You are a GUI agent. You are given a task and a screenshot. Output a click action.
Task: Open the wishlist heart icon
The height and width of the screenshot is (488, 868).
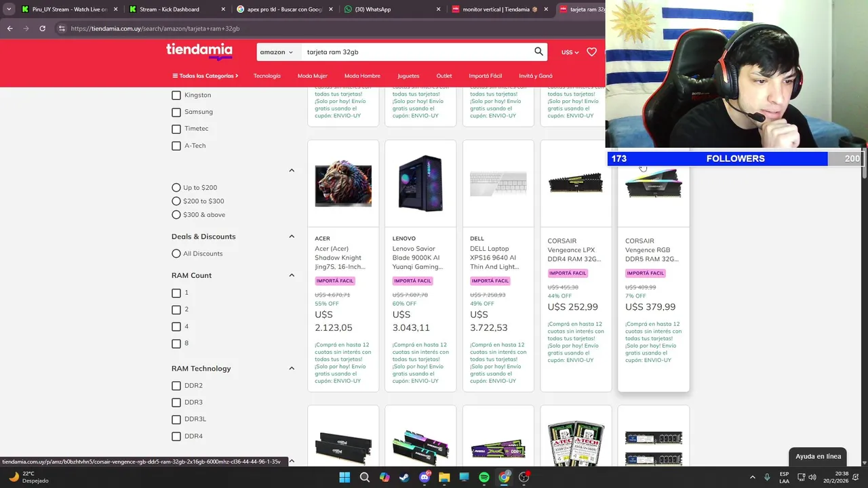pyautogui.click(x=591, y=52)
